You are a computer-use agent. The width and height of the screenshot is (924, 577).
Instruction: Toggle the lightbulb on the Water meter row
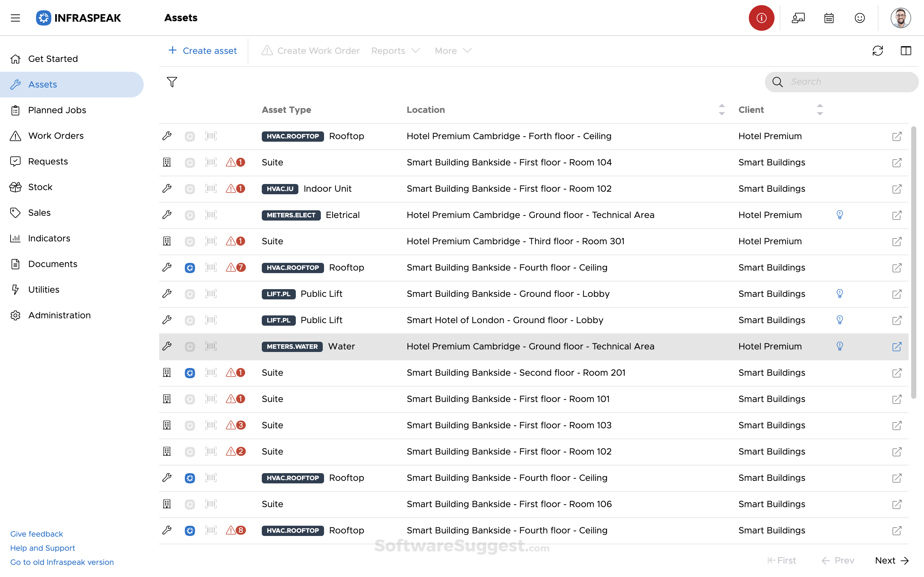pyautogui.click(x=840, y=346)
